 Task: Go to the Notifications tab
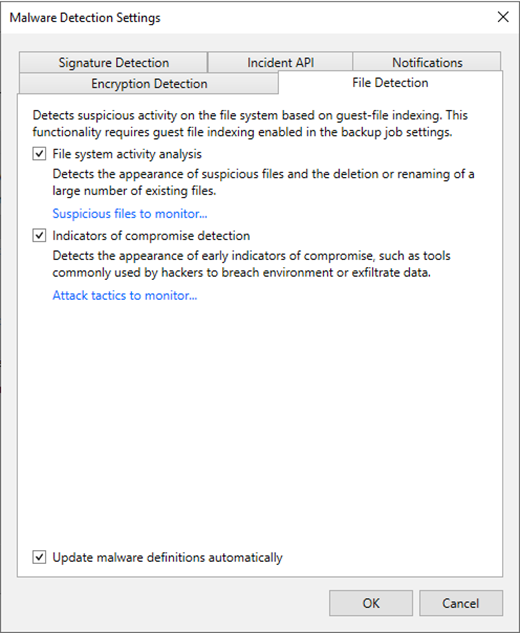pos(427,63)
